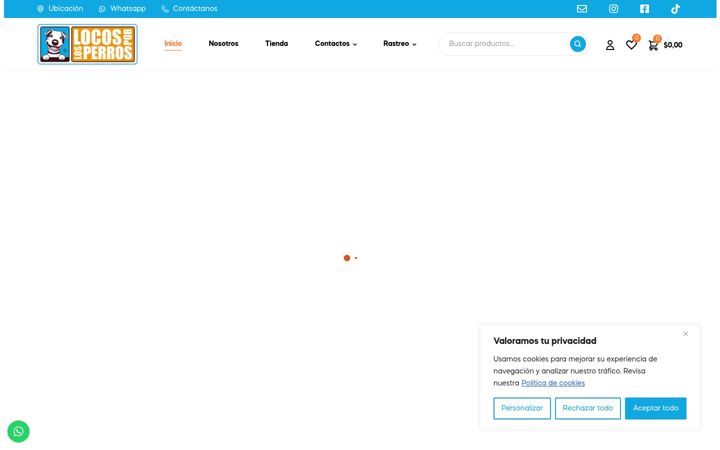Click the Ubicación link in top bar
The width and height of the screenshot is (720, 450).
pos(66,9)
